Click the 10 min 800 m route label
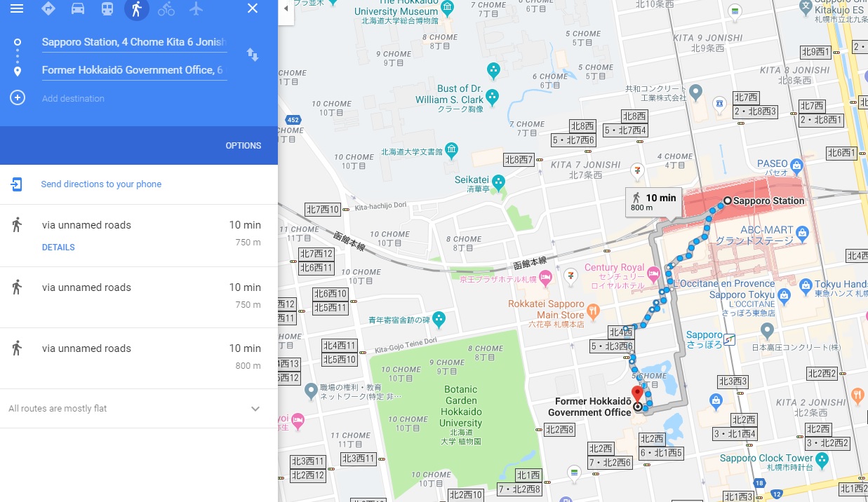This screenshot has height=502, width=868. coord(654,203)
